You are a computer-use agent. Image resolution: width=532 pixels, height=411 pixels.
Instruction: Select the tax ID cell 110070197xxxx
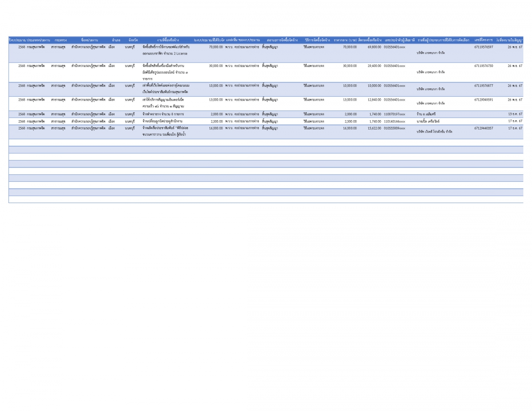pos(395,114)
